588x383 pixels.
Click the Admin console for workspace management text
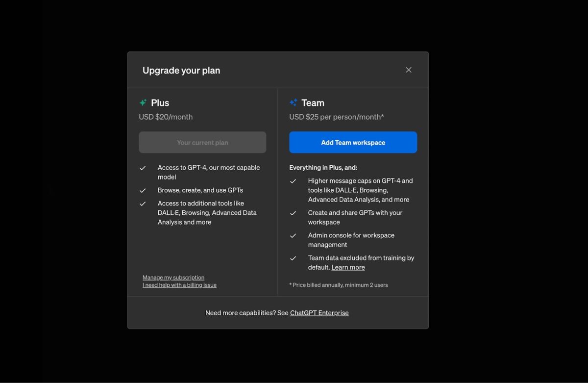point(351,240)
